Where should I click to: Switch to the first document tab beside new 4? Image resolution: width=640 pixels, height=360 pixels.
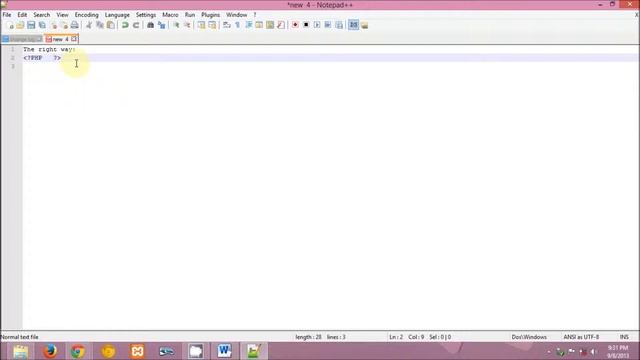pos(22,39)
